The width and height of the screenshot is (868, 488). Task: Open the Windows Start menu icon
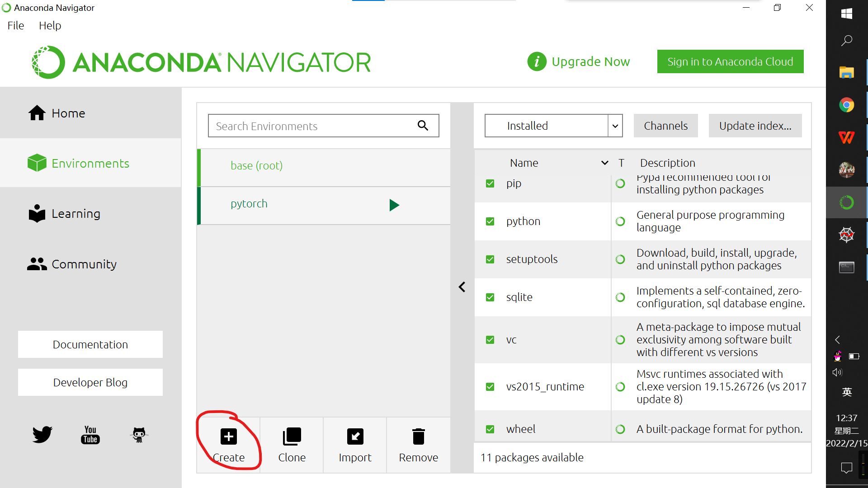[847, 14]
